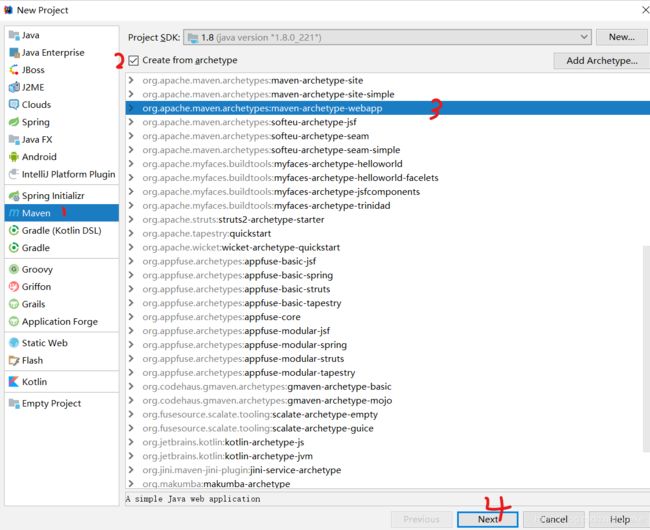Click the plain Gradle icon
The width and height of the screenshot is (650, 530).
[14, 248]
